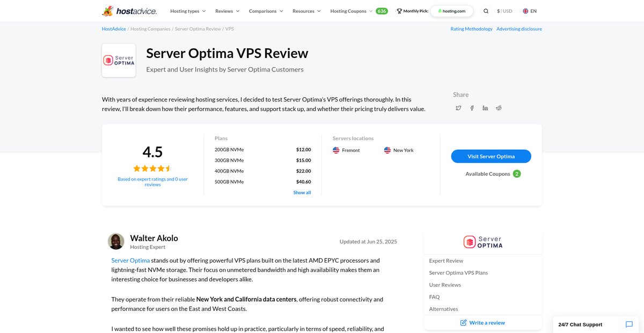Viewport: 644px width, 333px height.
Task: Click the 500GB NVMe plan row
Action: 262,182
